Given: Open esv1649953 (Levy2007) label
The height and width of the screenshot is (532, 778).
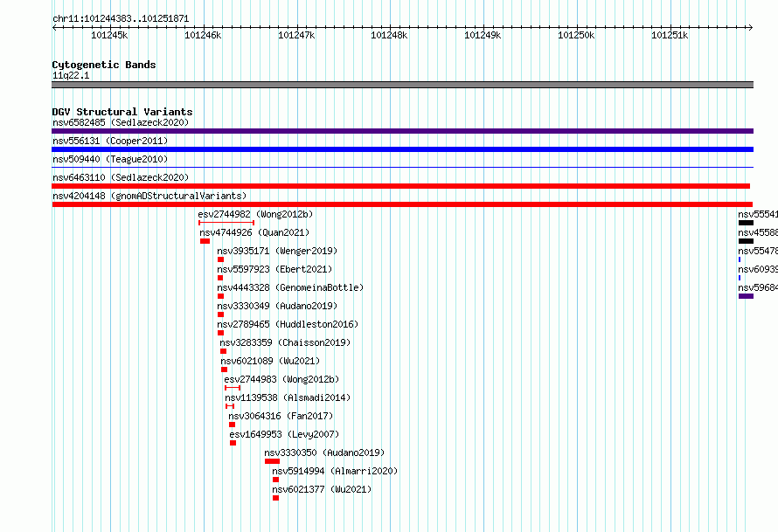Looking at the screenshot, I should 284,434.
